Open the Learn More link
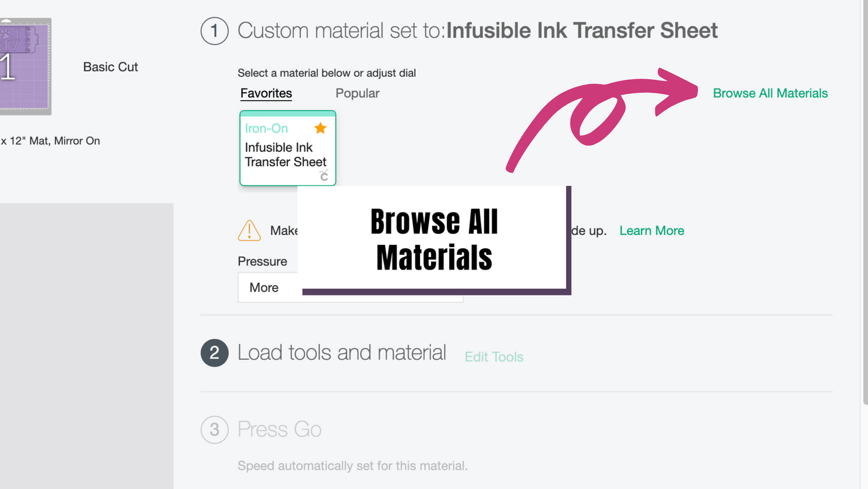Screen dimensions: 868x489 coord(652,231)
